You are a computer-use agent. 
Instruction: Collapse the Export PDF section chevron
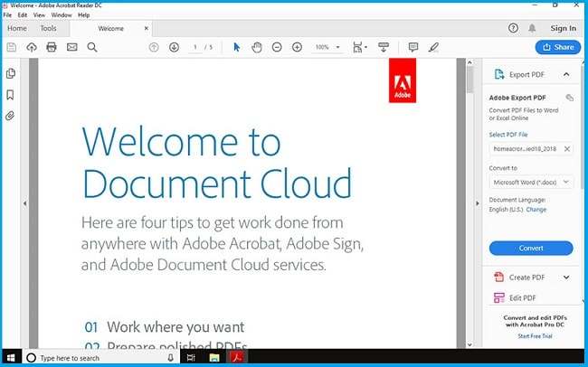tap(566, 74)
